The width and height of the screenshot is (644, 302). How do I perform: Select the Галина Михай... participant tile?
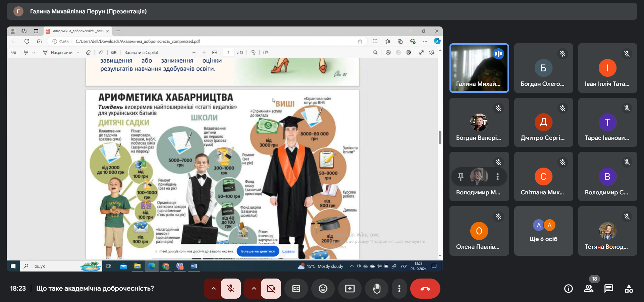pyautogui.click(x=479, y=68)
